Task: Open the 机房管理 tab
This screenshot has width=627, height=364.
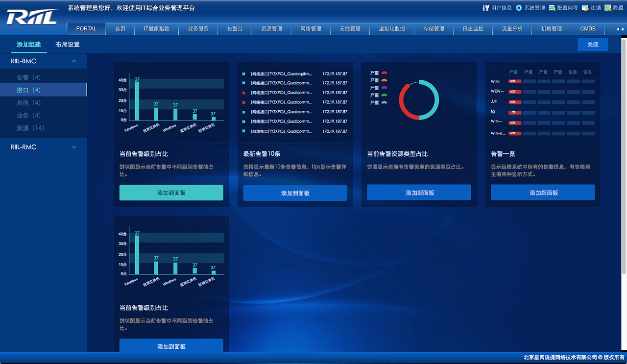Action: [x=552, y=29]
